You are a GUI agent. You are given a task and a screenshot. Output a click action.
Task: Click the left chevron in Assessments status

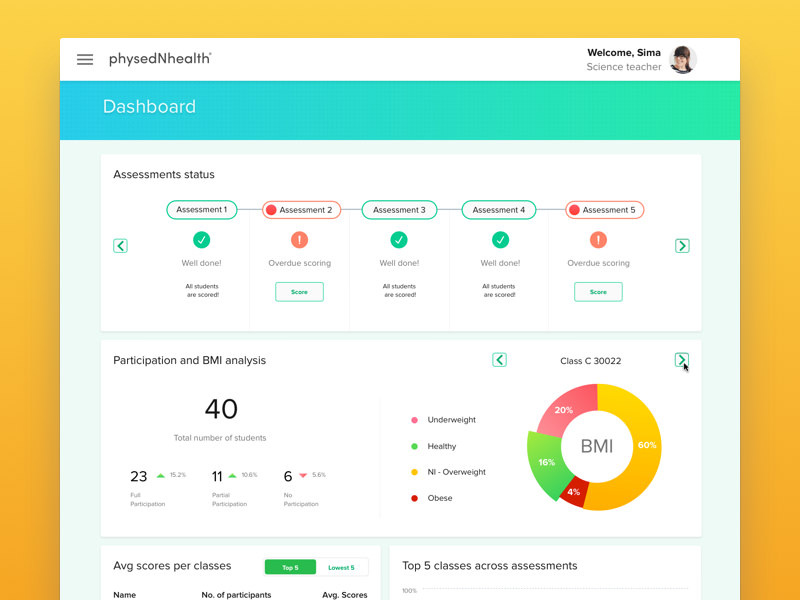[x=120, y=245]
